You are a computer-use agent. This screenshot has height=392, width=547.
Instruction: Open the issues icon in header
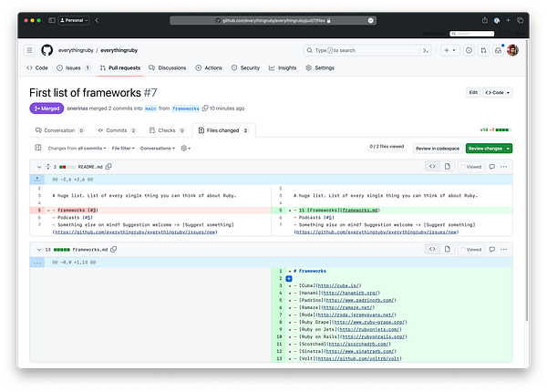[469, 50]
